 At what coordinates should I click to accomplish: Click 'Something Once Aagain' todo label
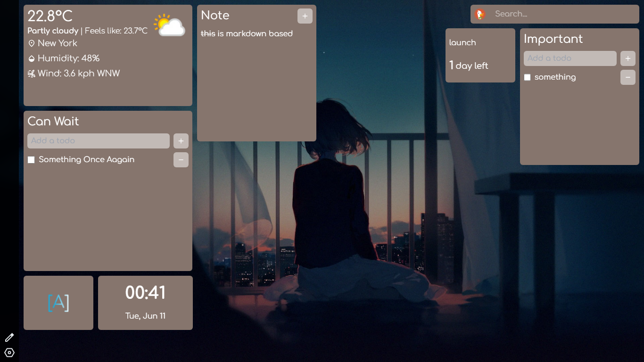pos(87,160)
